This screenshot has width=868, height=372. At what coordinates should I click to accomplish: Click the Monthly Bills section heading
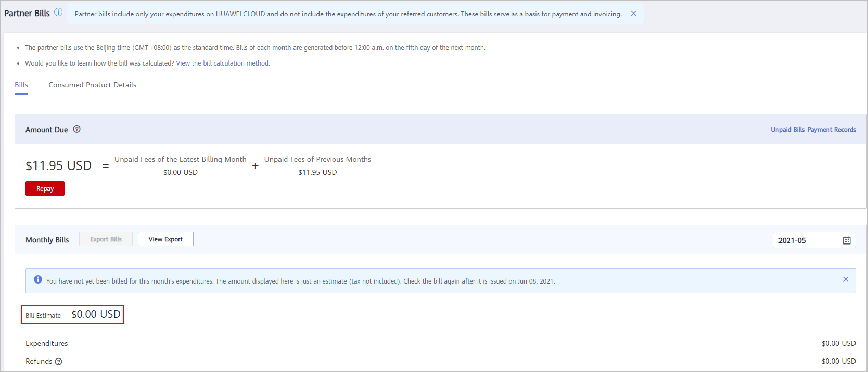[47, 240]
